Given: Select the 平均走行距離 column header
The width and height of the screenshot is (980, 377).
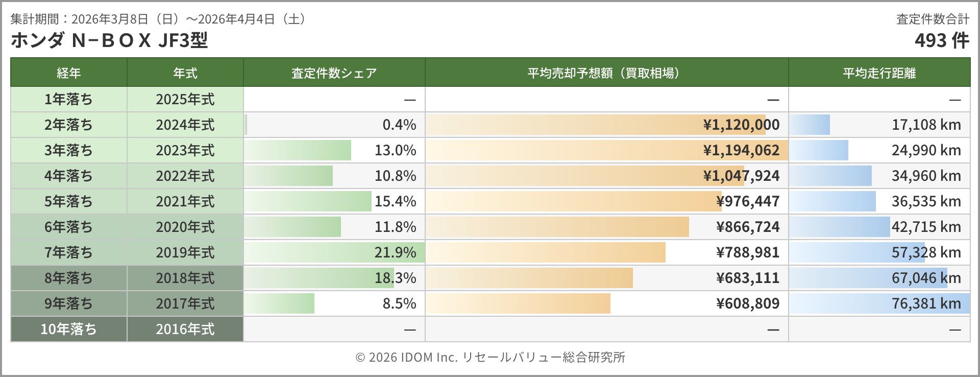Looking at the screenshot, I should [879, 73].
